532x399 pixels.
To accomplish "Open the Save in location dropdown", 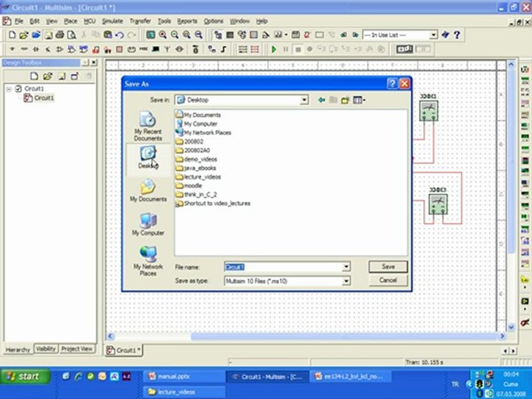I will [304, 100].
